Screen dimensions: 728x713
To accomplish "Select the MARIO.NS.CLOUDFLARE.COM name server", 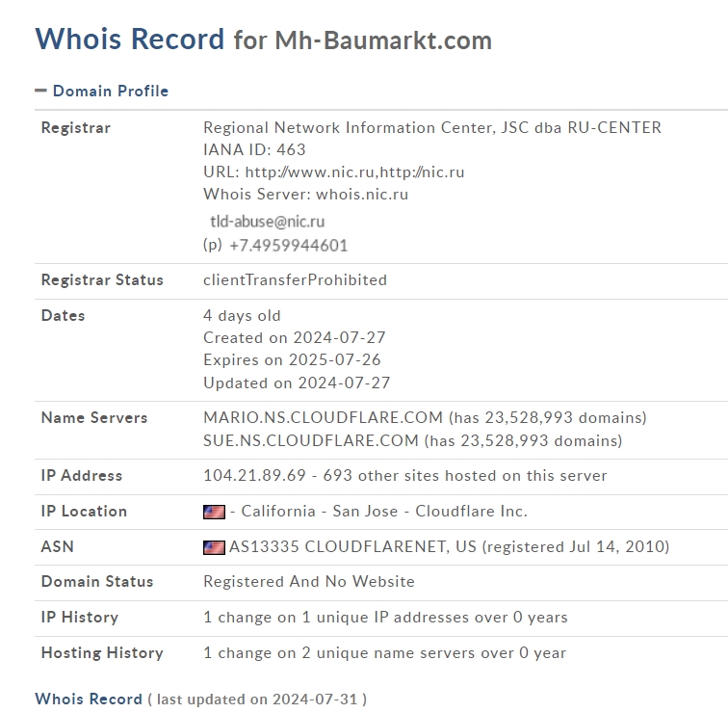I will (x=324, y=417).
